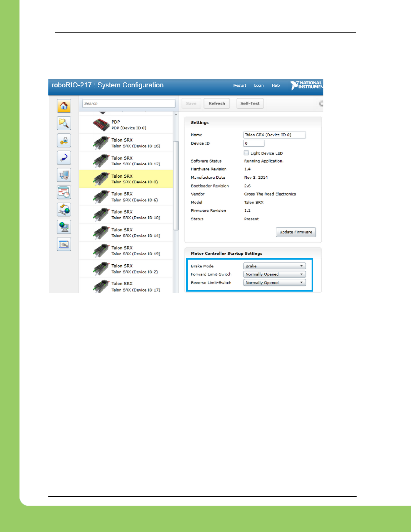This screenshot has height=532, width=411.
Task: Click the Talon SRX Device ID 14 image
Action: point(101,233)
